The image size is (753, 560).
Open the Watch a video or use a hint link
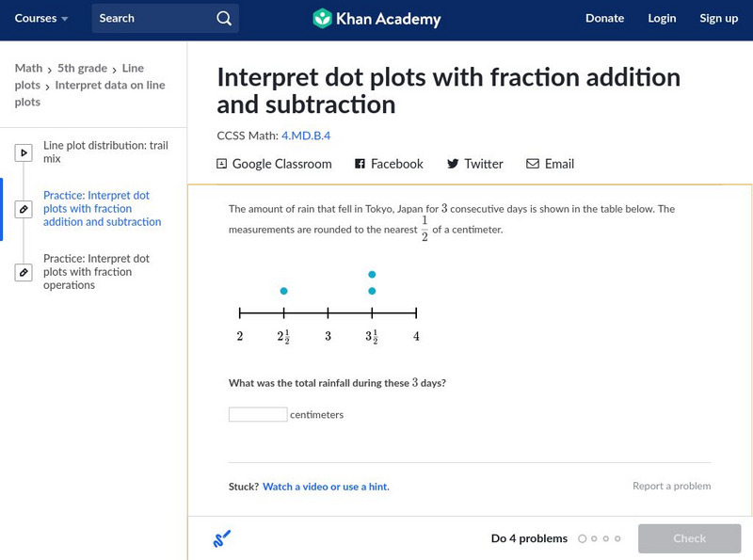326,487
